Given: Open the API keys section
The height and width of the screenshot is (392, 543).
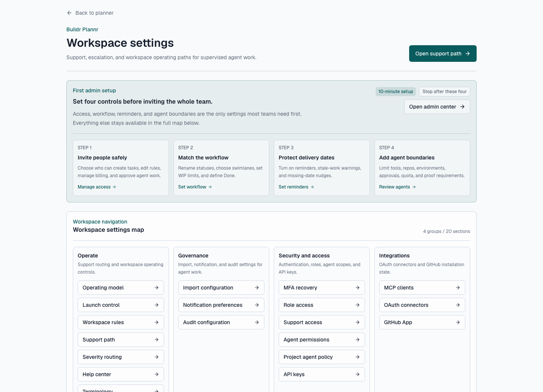Looking at the screenshot, I should (x=322, y=374).
